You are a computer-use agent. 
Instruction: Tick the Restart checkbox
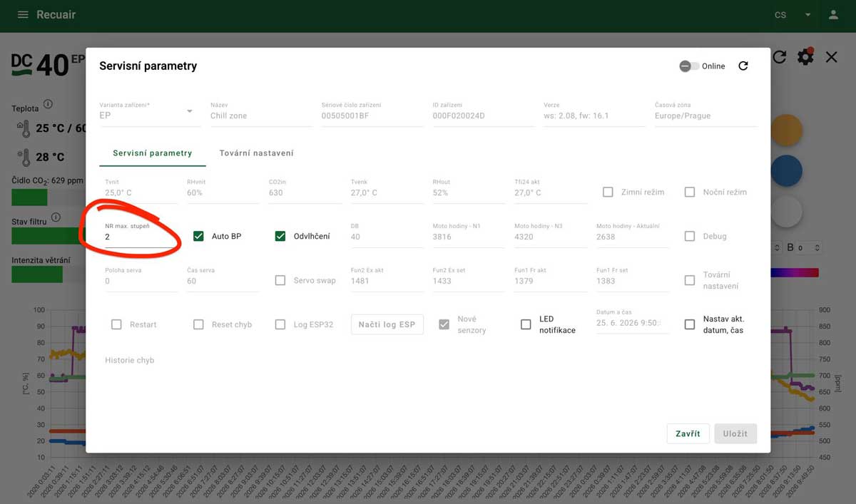(116, 324)
